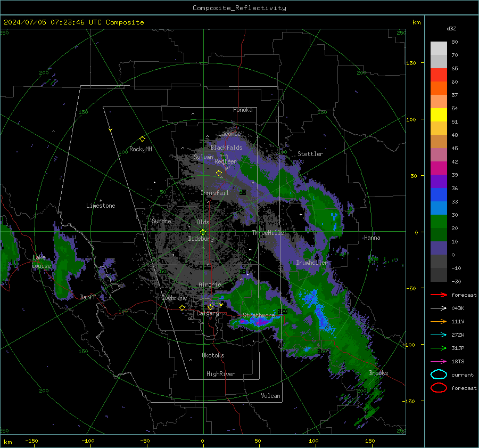479x448 pixels.
Task: Click the Lacombe city label
Action: point(229,134)
